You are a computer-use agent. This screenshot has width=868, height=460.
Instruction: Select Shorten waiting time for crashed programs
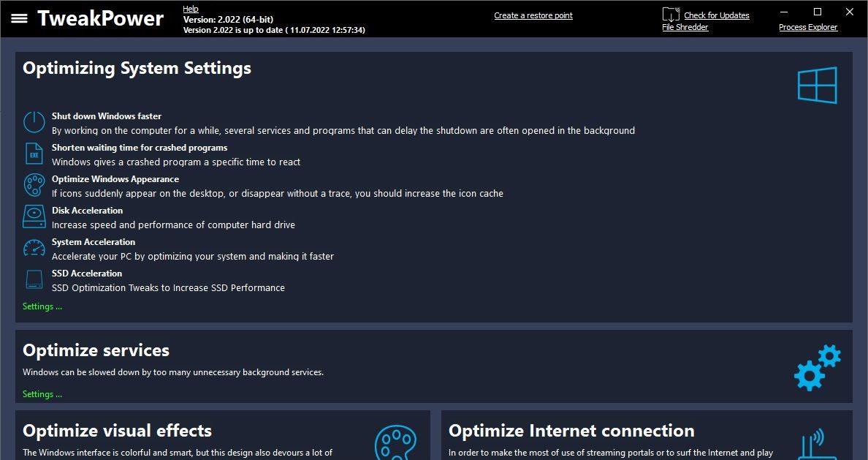[140, 148]
